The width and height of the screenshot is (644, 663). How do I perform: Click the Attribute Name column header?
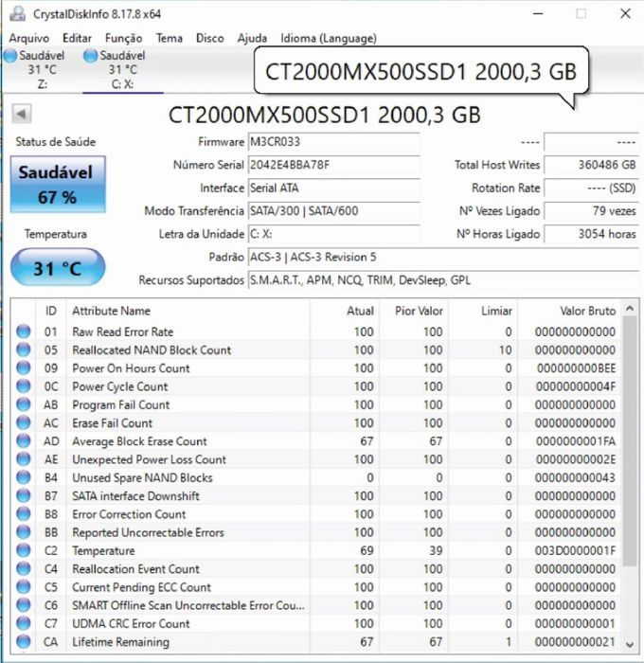(x=188, y=311)
